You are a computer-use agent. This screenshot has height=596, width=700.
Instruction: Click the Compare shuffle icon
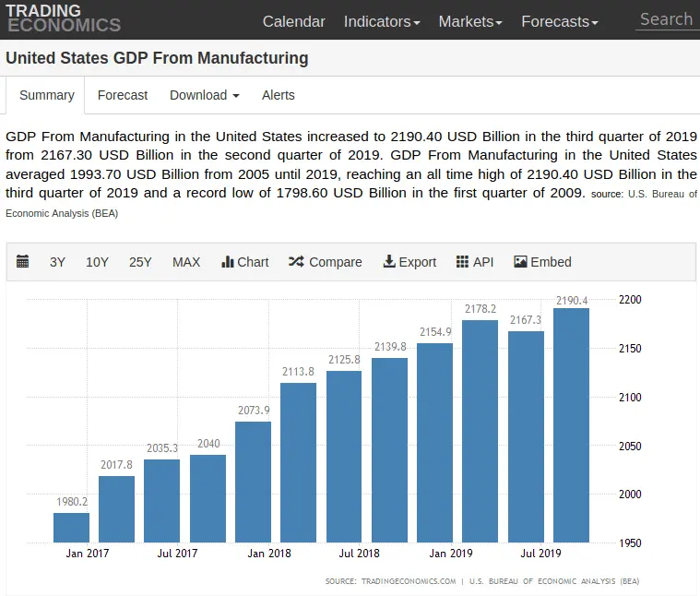[296, 262]
